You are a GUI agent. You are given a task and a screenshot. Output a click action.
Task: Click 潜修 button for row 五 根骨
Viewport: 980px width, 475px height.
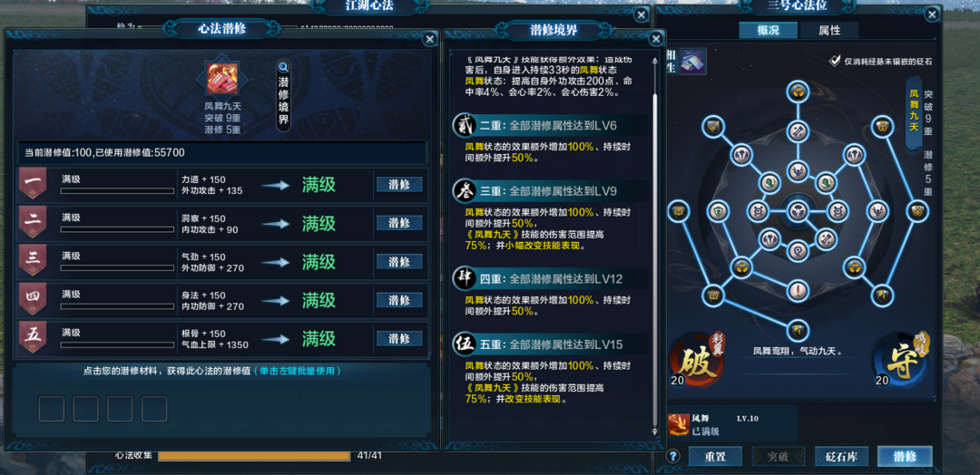(x=399, y=338)
